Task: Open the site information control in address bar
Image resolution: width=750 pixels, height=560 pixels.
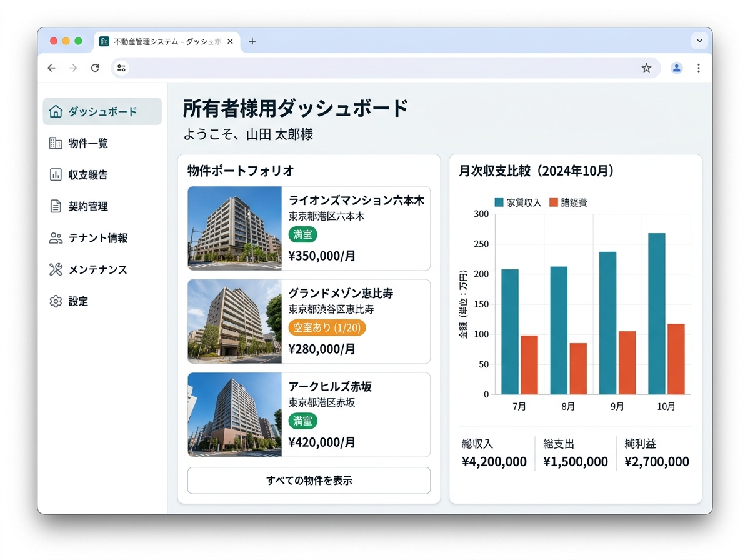Action: coord(121,68)
